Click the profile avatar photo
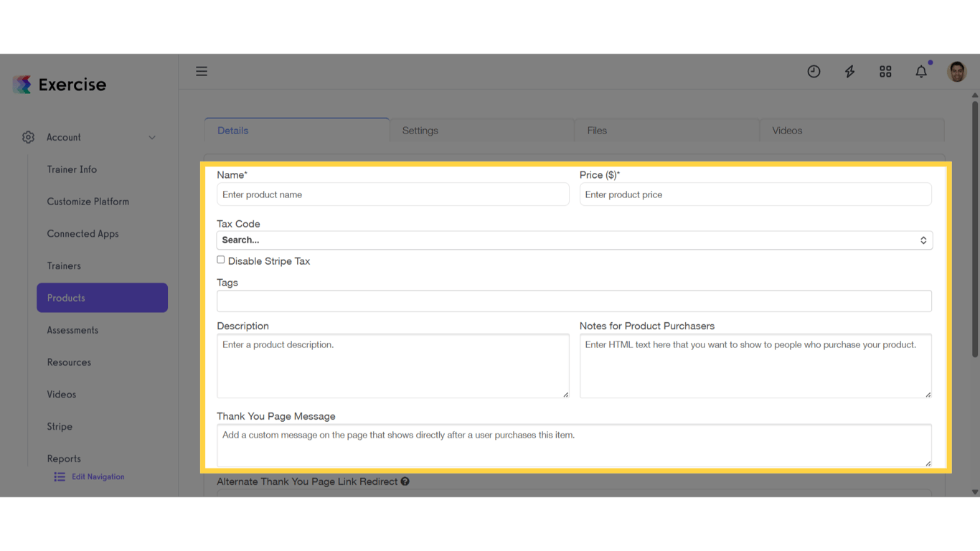 coord(957,71)
